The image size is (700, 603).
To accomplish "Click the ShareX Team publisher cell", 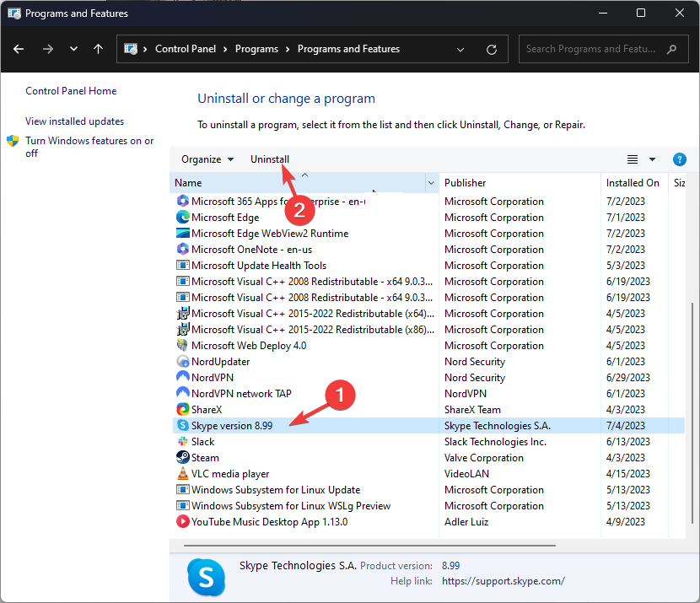I will [472, 410].
